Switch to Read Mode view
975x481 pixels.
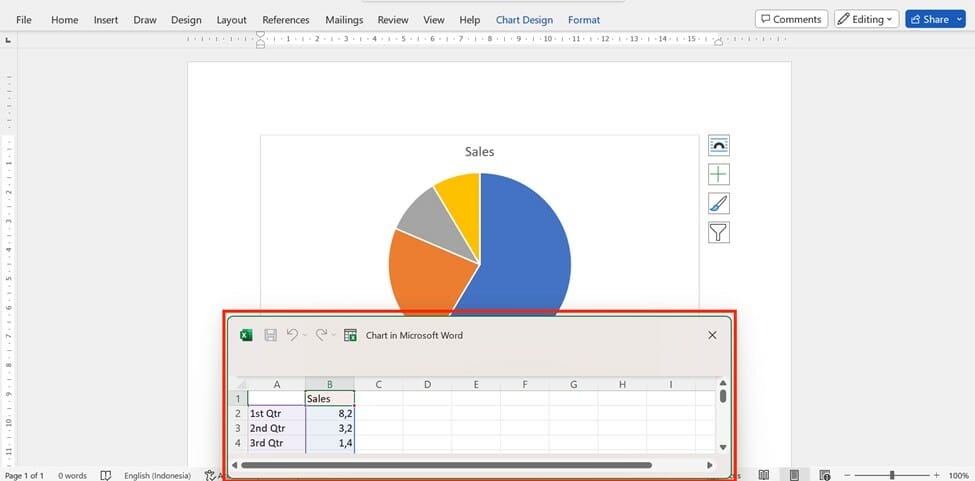point(764,475)
